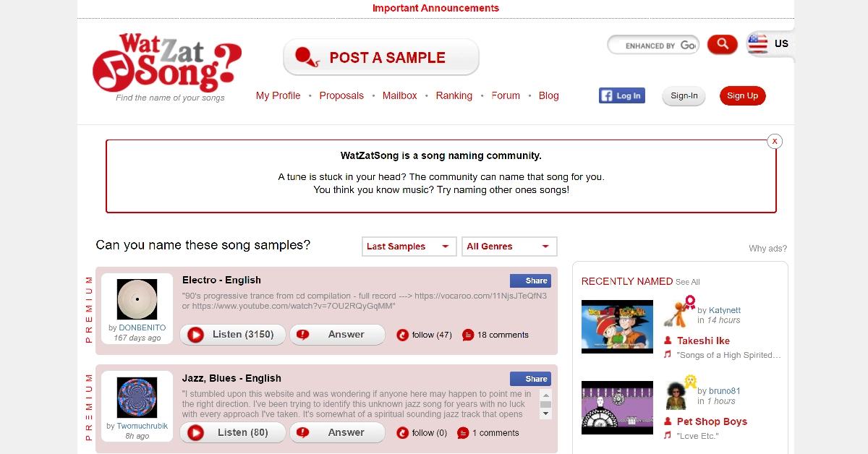
Task: Follow the Electro - English sample
Action: point(424,335)
